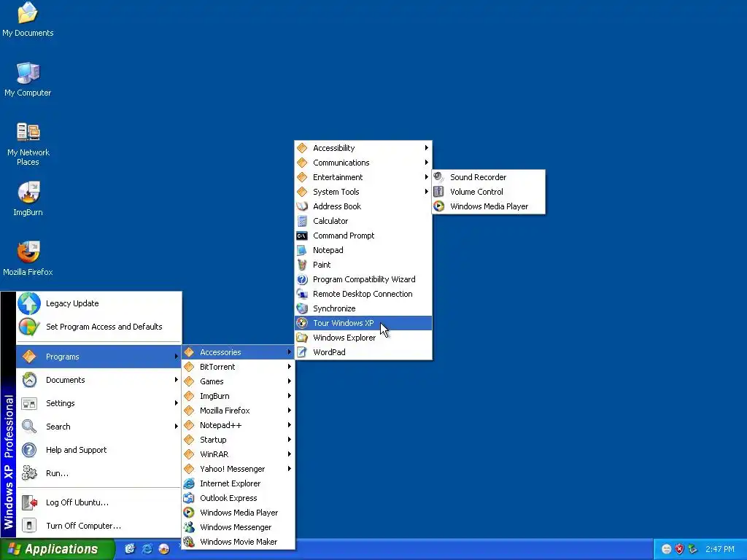Click the Volume Control icon in Entertainment

438,192
